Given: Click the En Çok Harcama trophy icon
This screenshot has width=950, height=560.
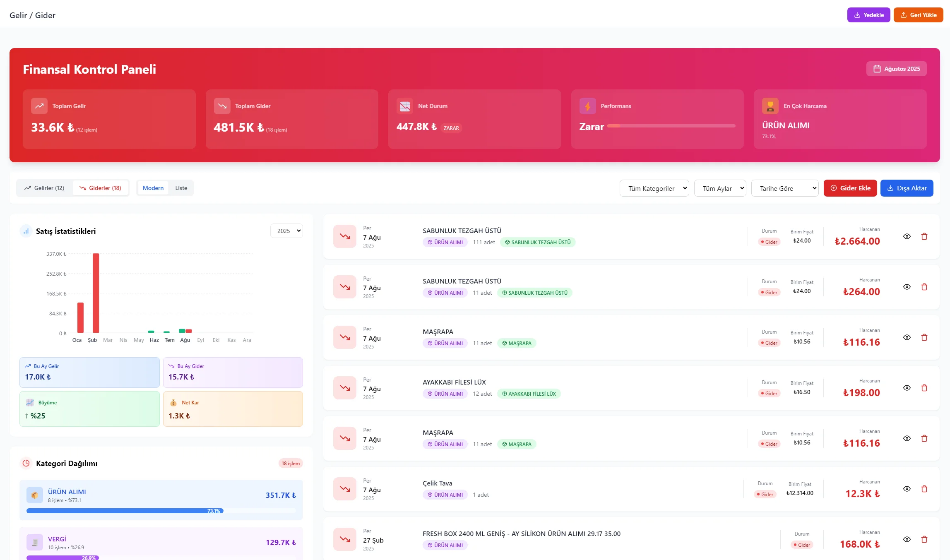Looking at the screenshot, I should pos(770,106).
